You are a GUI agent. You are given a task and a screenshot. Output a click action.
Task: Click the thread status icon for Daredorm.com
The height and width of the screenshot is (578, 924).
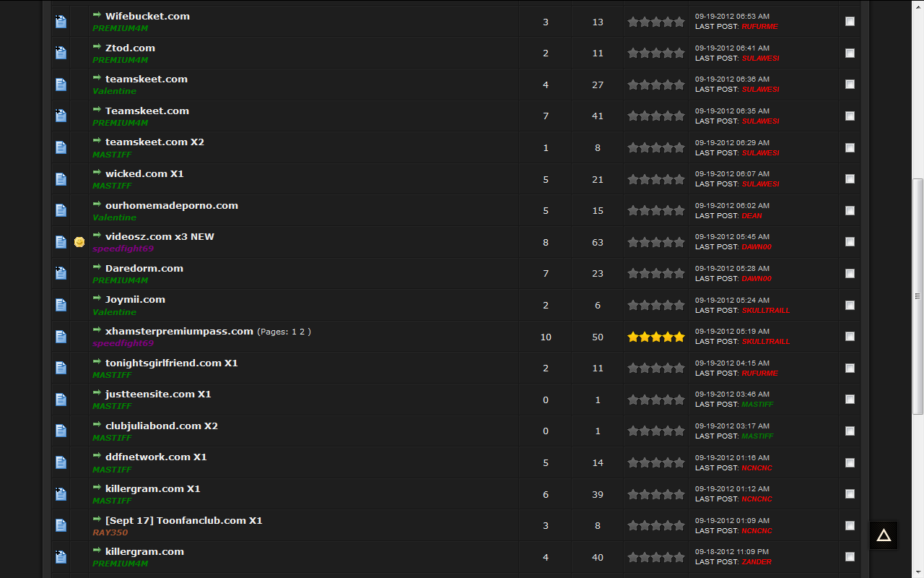61,273
